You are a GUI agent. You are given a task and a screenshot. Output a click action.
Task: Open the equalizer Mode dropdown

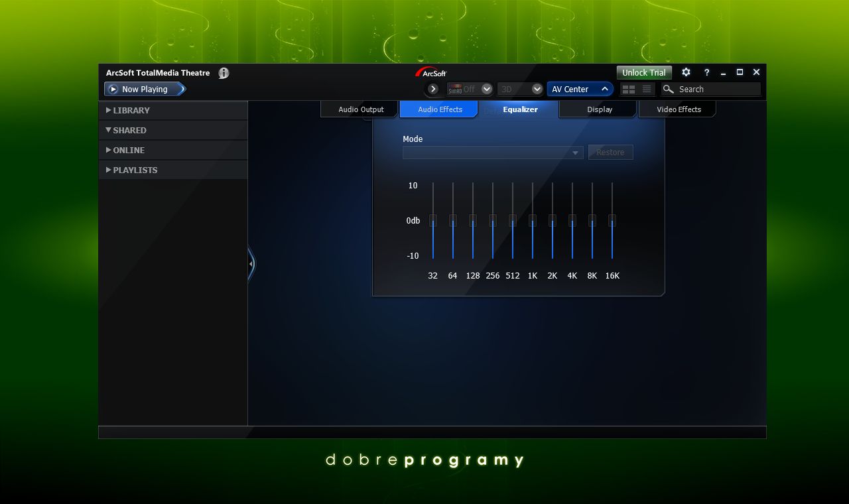pyautogui.click(x=493, y=153)
